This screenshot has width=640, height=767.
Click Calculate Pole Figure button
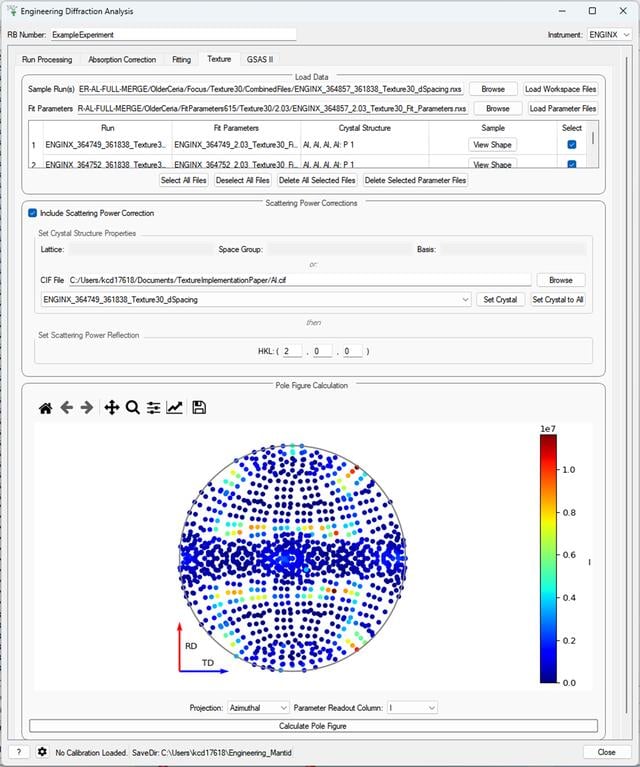click(x=313, y=726)
